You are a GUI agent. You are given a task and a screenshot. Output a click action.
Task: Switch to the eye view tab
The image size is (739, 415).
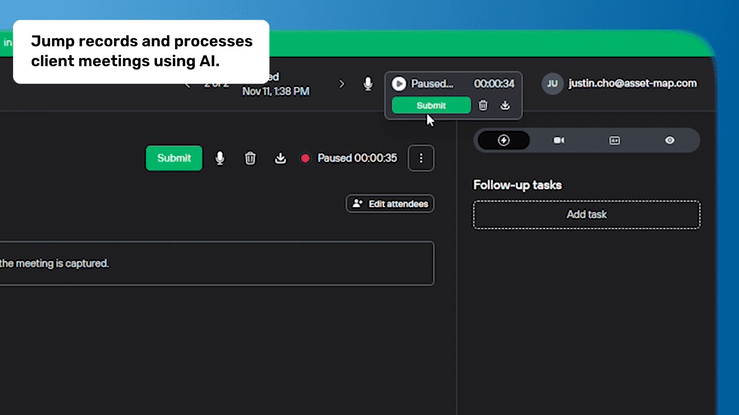click(x=670, y=140)
